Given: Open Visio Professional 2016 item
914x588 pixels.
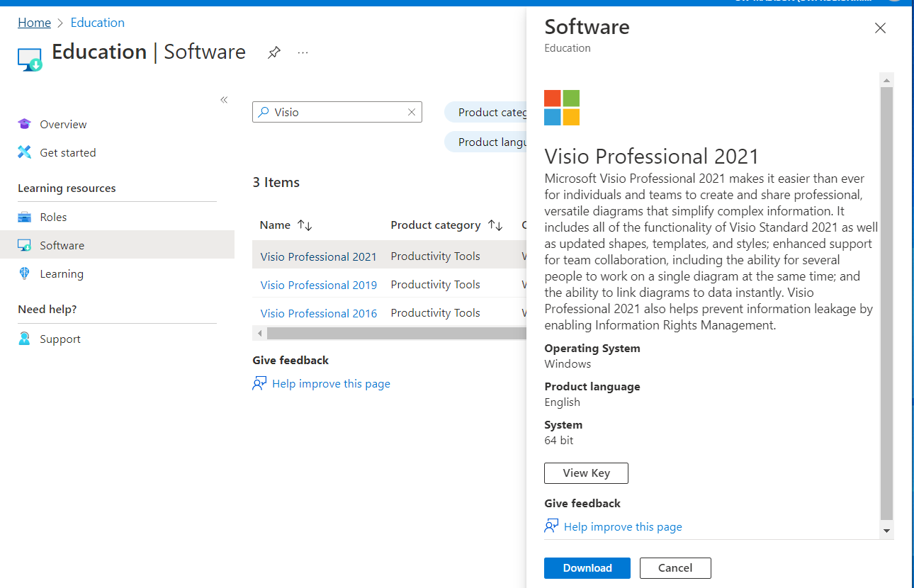Looking at the screenshot, I should (x=319, y=313).
